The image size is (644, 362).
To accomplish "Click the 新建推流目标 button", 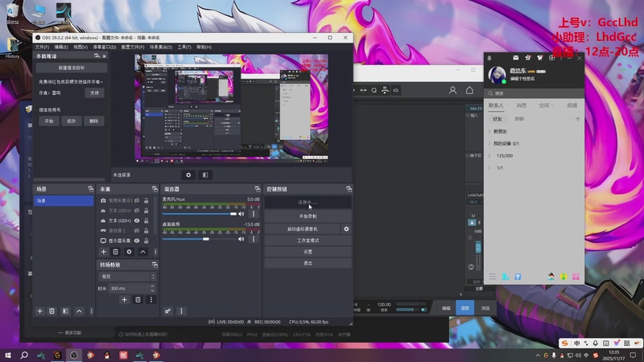I will [71, 68].
